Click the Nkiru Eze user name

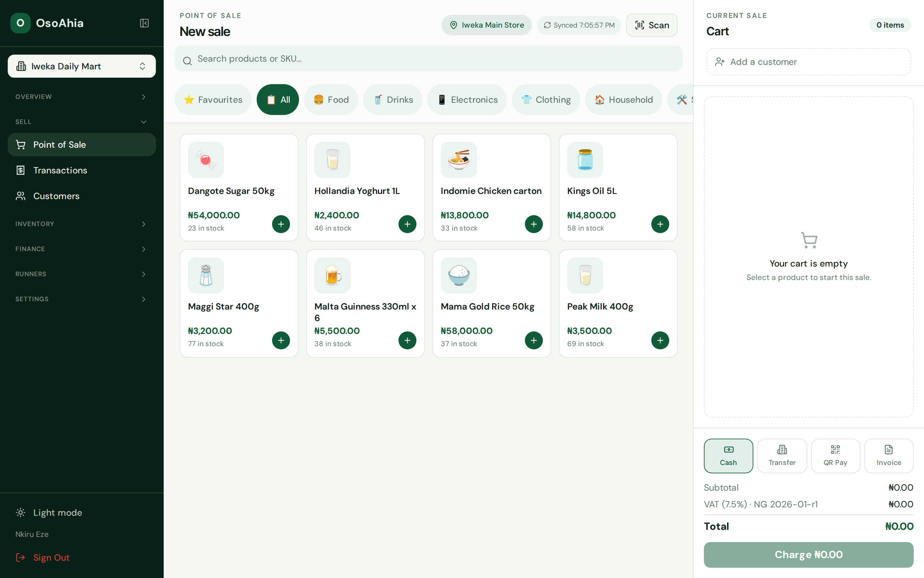coord(32,534)
